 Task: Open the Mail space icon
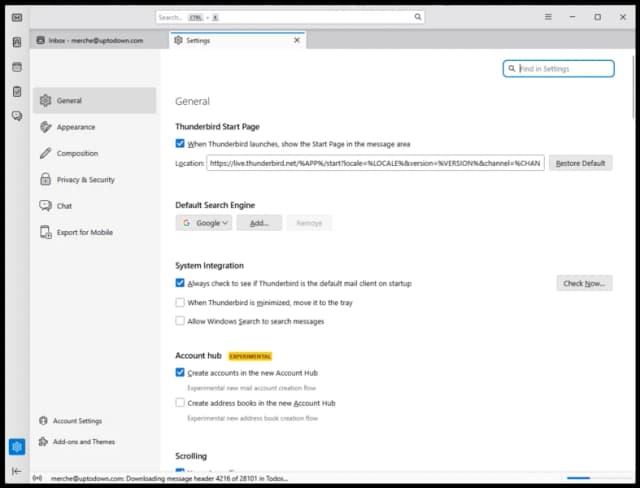17,18
